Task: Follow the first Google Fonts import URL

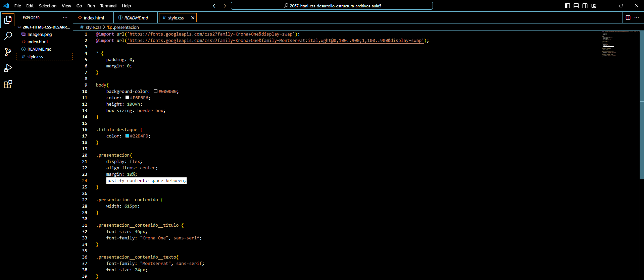Action: (211, 34)
